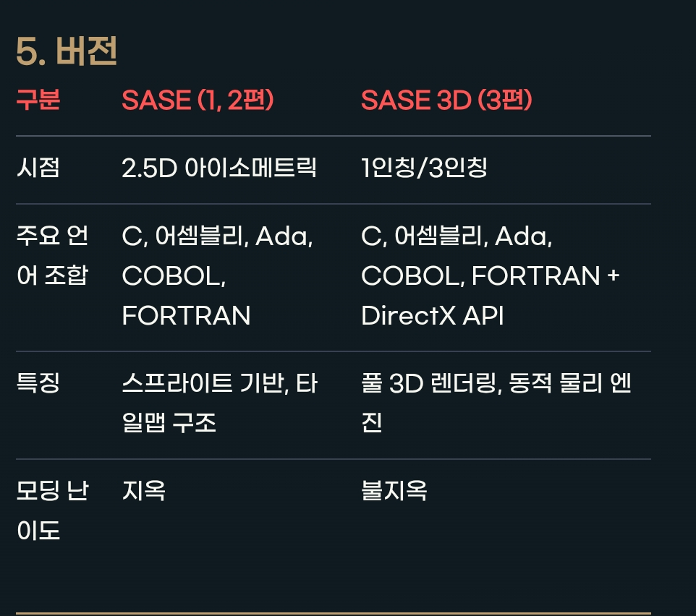696x616 pixels.
Task: Select the 1인칭/3인칭 cell
Action: tap(424, 168)
